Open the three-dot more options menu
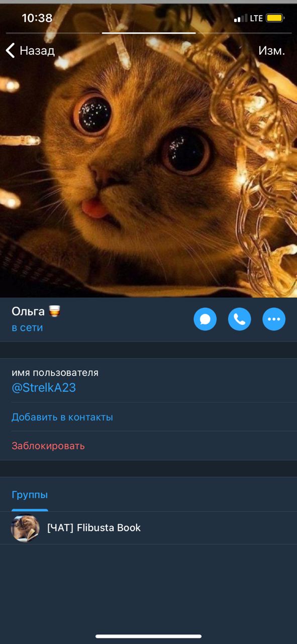 [274, 319]
